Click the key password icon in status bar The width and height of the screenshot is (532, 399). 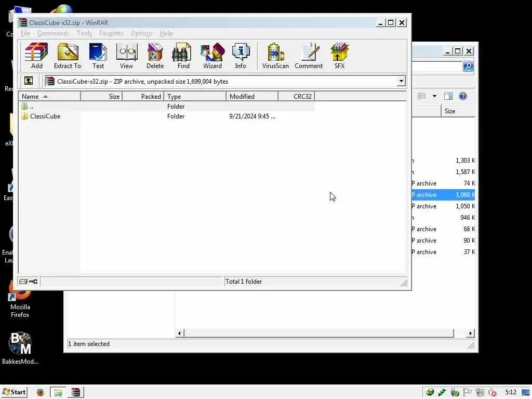coord(33,281)
